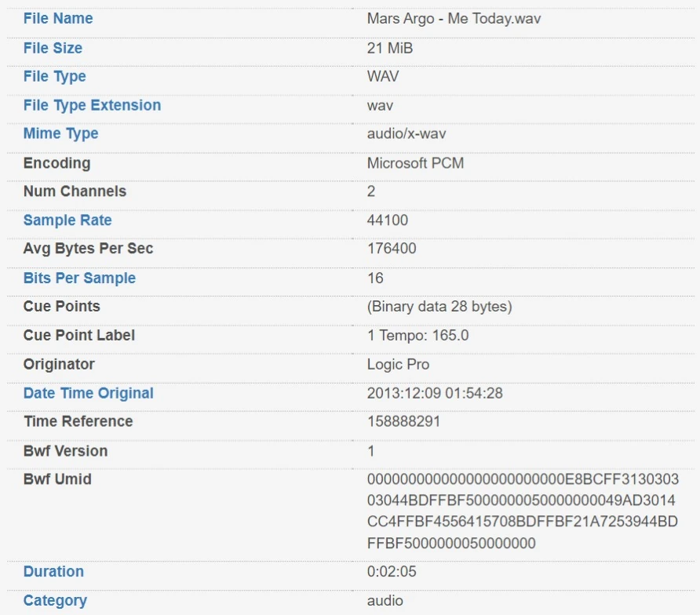Screen dimensions: 700x615
Task: Click the Duration link
Action: click(53, 571)
